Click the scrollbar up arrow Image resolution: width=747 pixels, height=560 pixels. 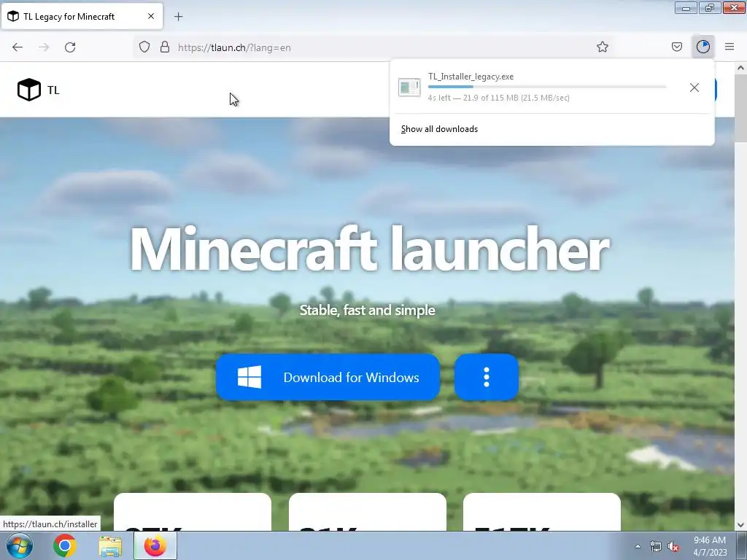tap(740, 68)
